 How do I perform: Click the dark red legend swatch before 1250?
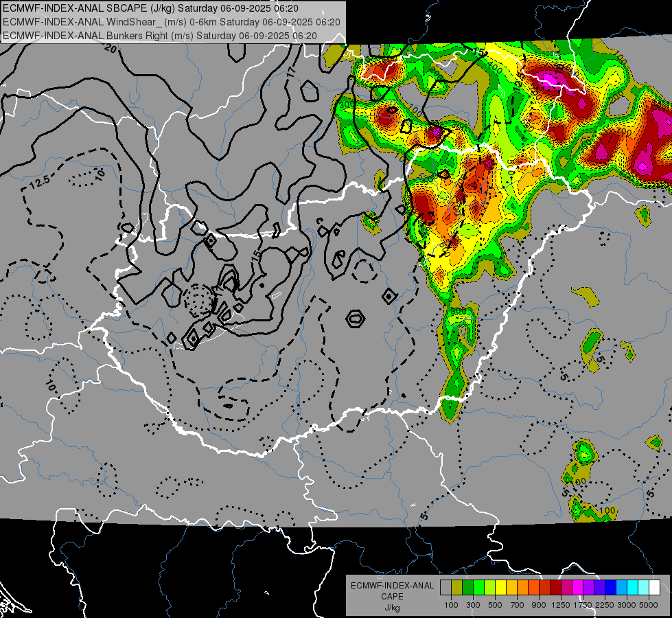pyautogui.click(x=555, y=588)
